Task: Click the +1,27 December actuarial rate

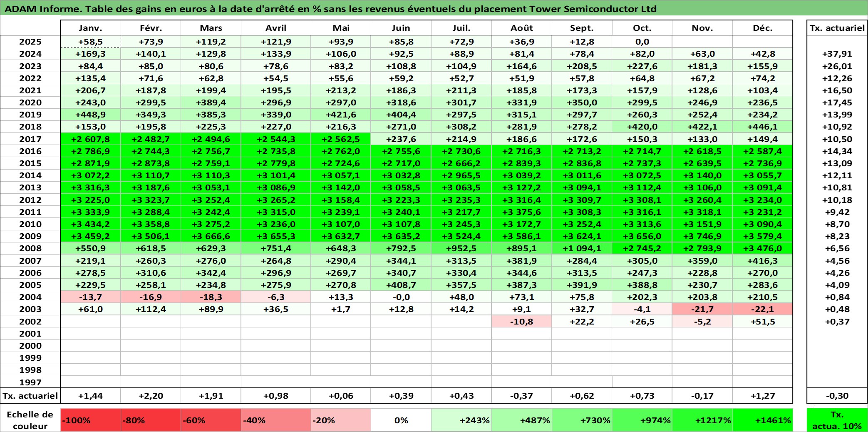Action: (x=763, y=396)
